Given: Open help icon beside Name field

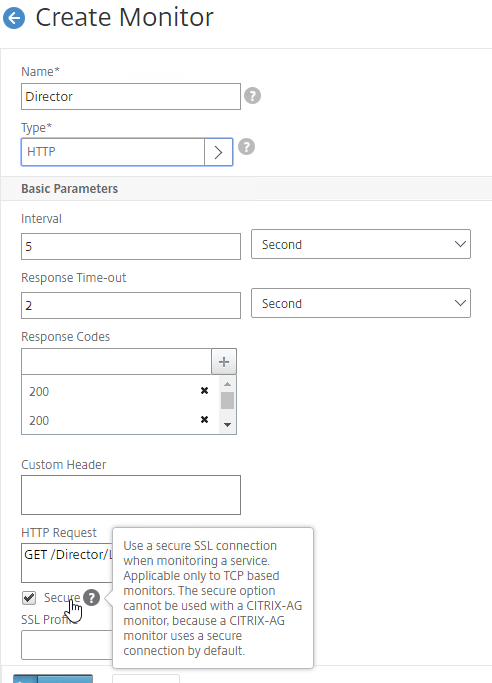Looking at the screenshot, I should [253, 95].
